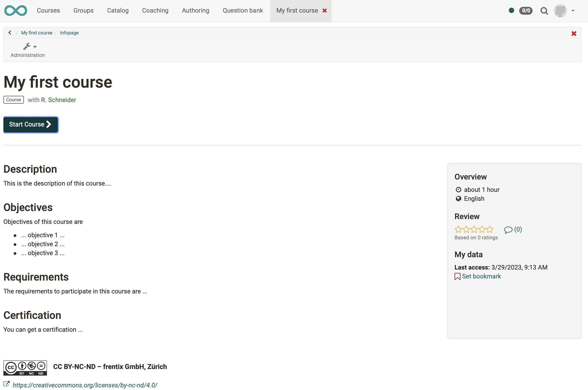Viewport: 588px width, 390px height.
Task: Open the creativecommons.org license link
Action: pos(85,385)
